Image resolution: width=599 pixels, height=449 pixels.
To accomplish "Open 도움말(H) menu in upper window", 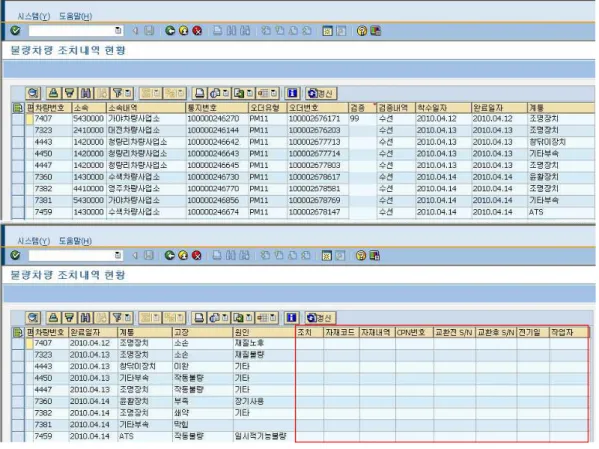I will click(x=75, y=16).
